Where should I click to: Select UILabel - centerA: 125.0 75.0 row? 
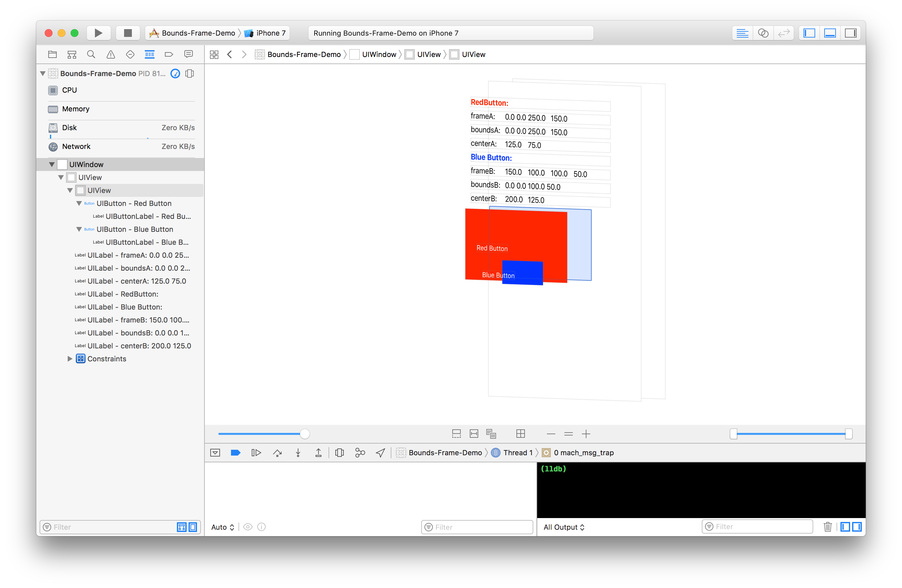[120, 281]
